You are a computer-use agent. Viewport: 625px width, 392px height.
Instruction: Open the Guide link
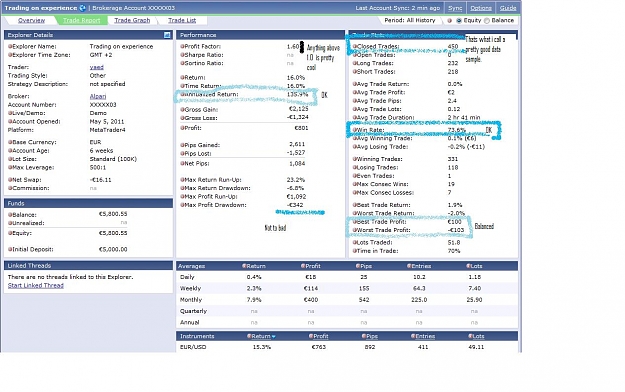(508, 8)
